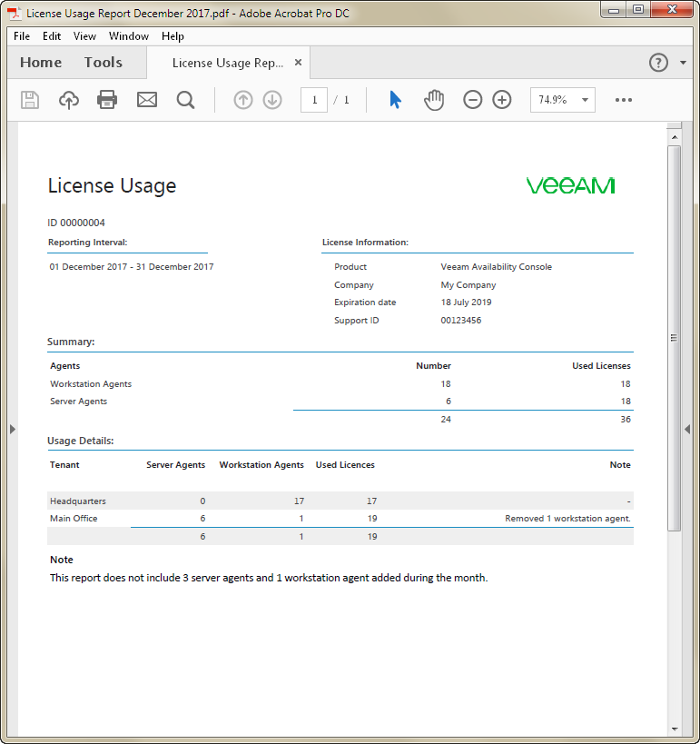This screenshot has width=700, height=744.
Task: Go to next page arrow
Action: 272,100
